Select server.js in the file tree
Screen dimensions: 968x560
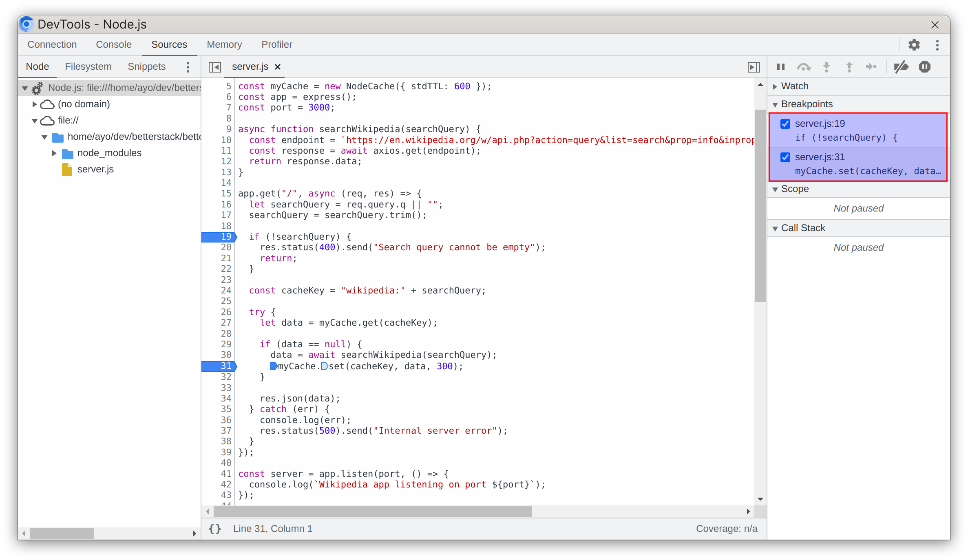click(95, 169)
